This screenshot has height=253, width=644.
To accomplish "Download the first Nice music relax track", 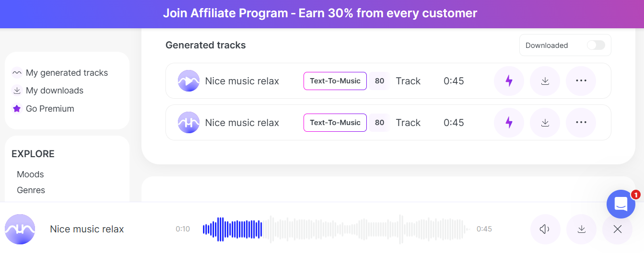I will click(x=545, y=81).
